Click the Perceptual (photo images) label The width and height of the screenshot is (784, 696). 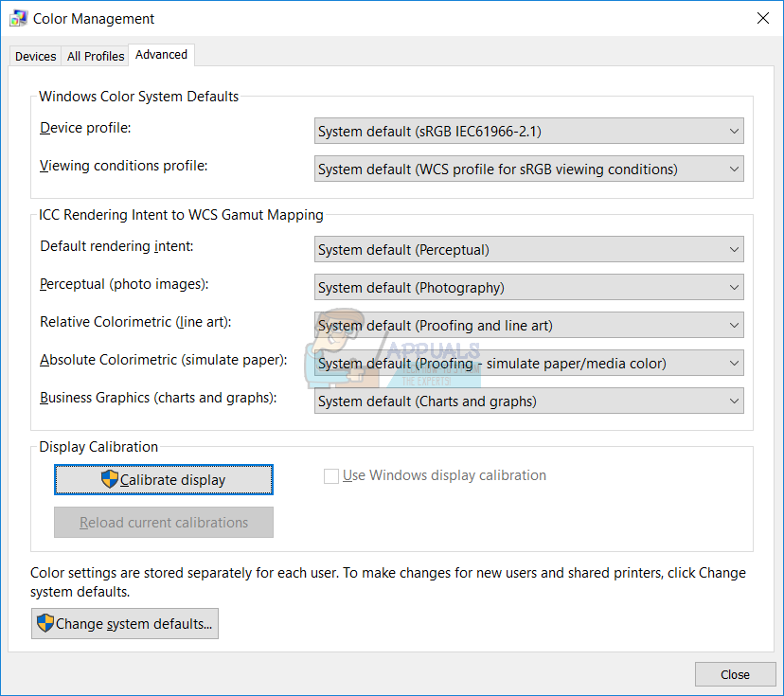pos(124,284)
